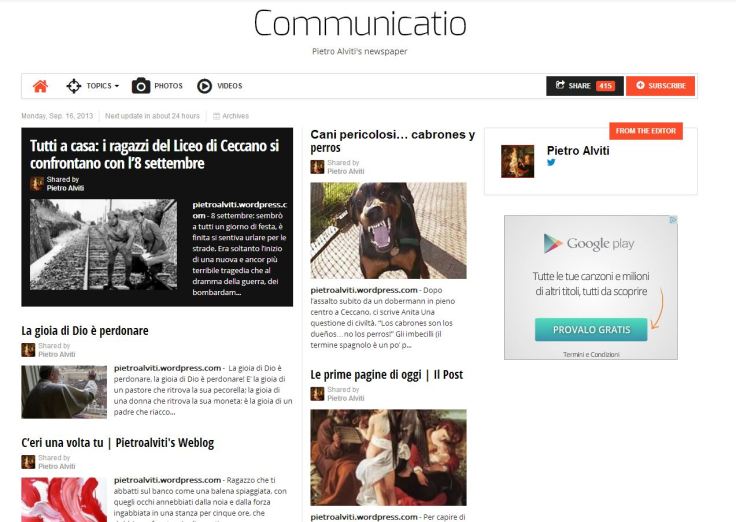Click Pietro Alviti editor avatar
This screenshot has width=736, height=522.
517,161
